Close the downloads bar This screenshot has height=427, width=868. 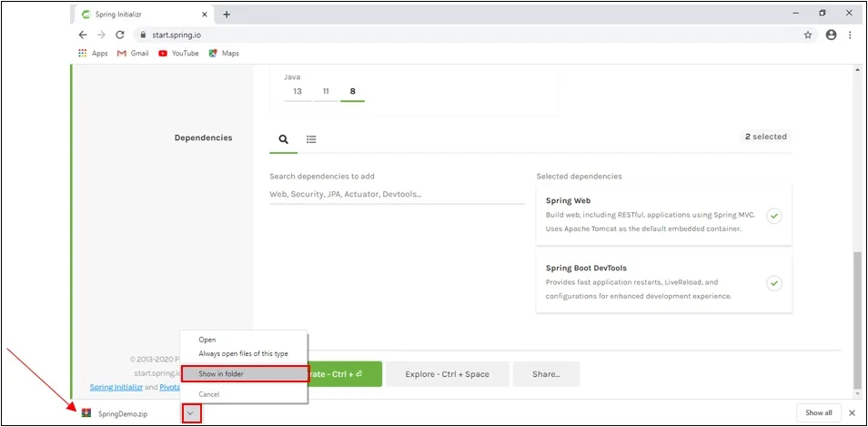coord(852,412)
